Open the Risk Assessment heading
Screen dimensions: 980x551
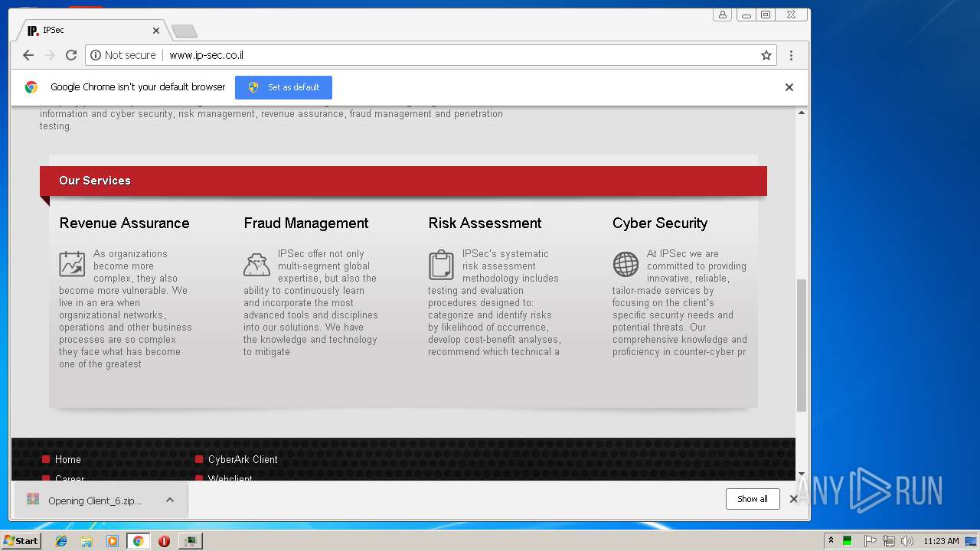[x=485, y=223]
